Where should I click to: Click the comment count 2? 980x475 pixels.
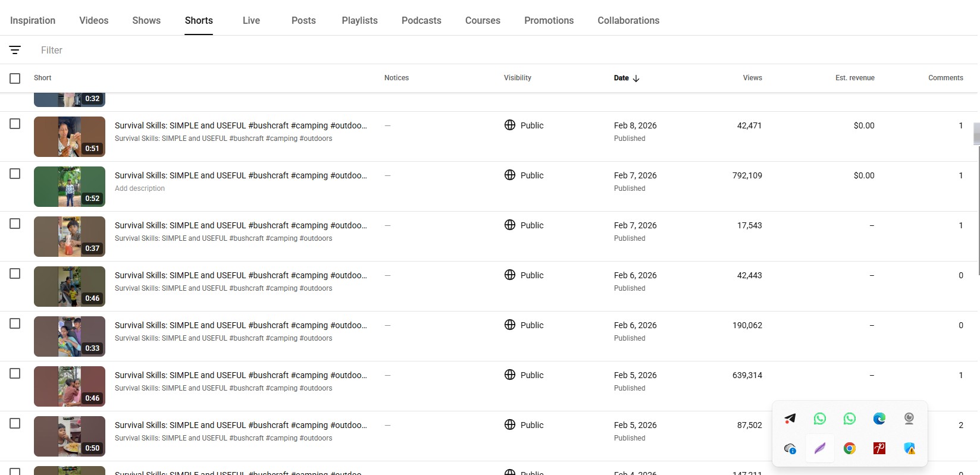tap(961, 425)
